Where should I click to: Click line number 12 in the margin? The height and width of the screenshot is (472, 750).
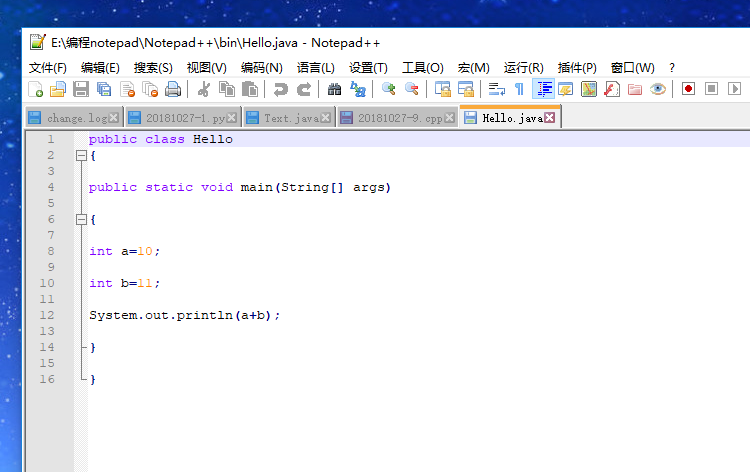[47, 316]
